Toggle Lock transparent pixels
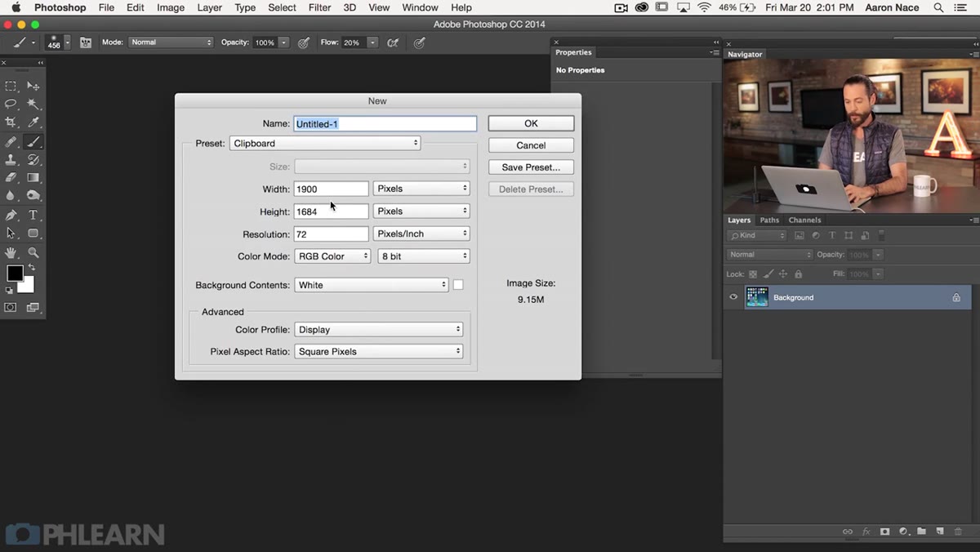Screen dimensions: 980x552 753,274
